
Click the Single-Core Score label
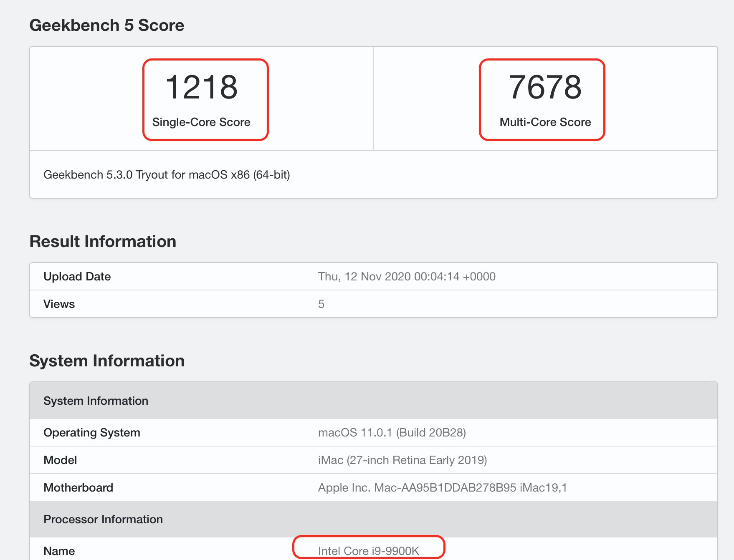pos(201,122)
